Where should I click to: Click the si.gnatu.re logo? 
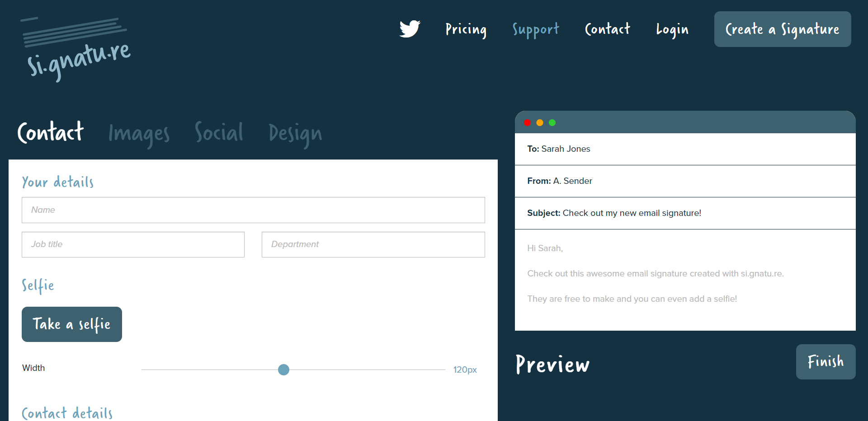tap(77, 50)
